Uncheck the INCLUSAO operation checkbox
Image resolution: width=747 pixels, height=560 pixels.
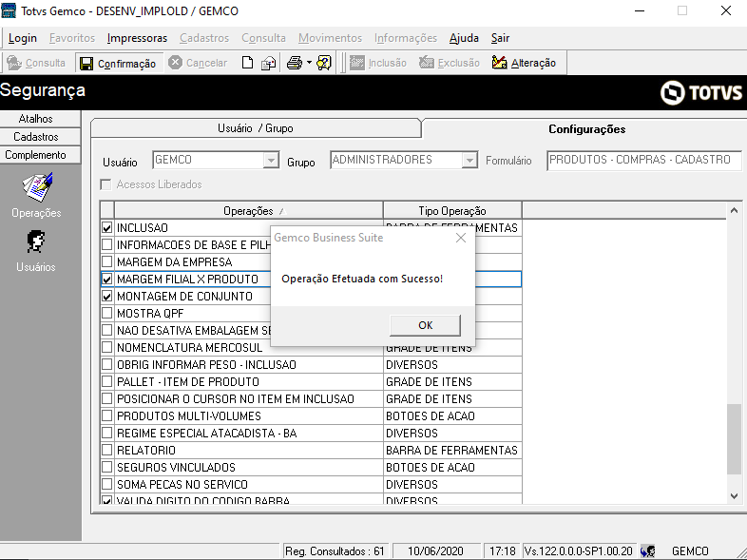pos(107,228)
